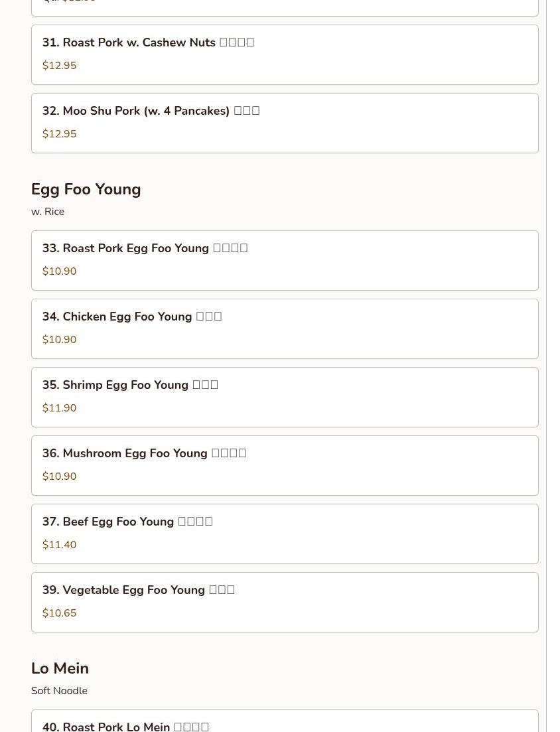
Task: Click the Lo Mein section heading
Action: coord(60,668)
